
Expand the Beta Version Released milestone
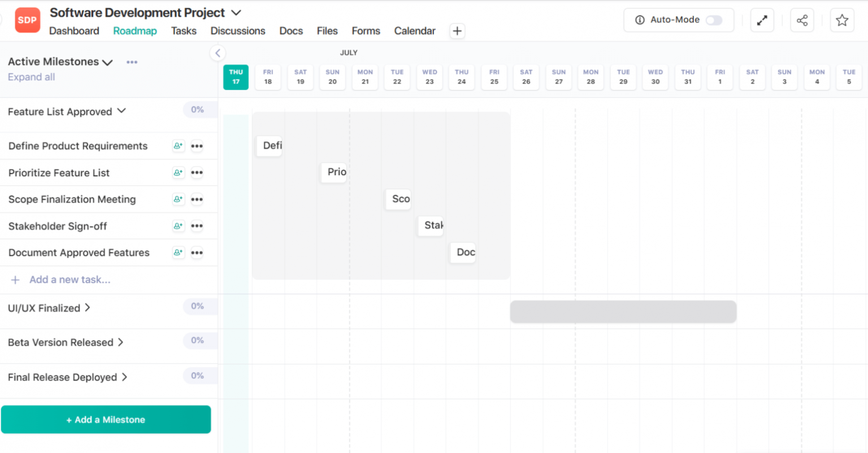[120, 342]
